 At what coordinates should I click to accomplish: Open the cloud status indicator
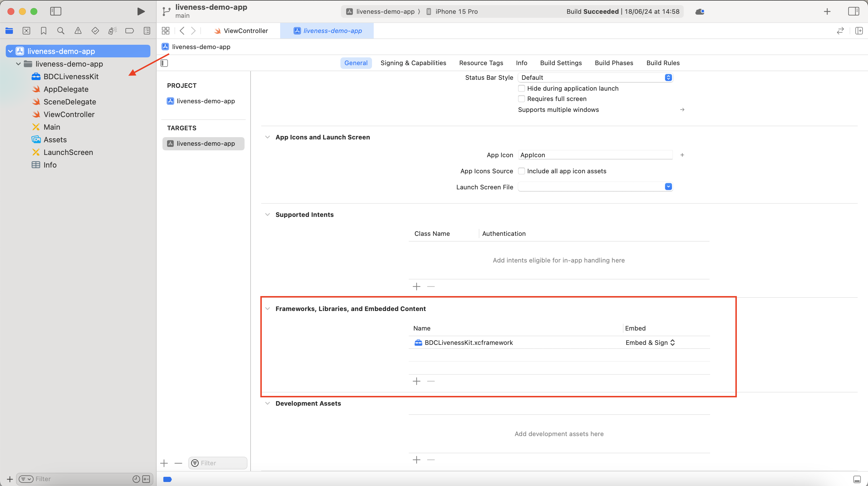pyautogui.click(x=700, y=11)
